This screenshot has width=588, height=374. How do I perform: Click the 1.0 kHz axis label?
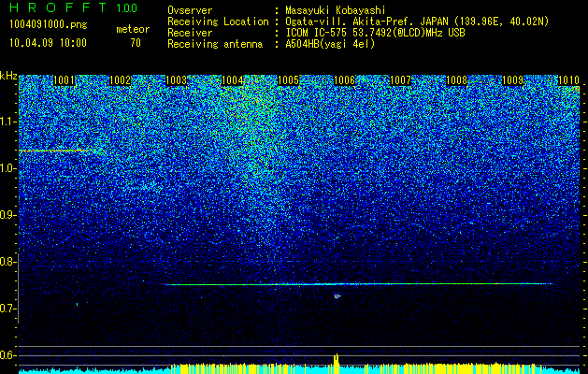pos(7,168)
